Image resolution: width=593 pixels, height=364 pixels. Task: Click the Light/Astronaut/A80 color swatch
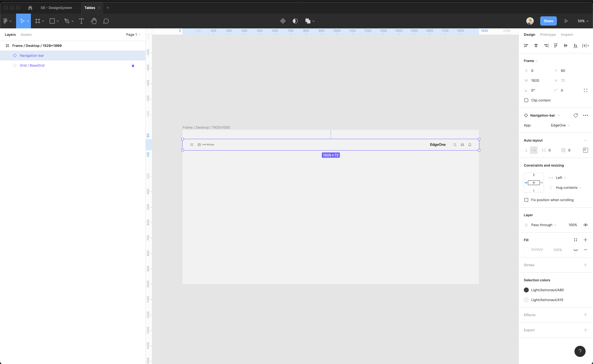[x=526, y=290]
